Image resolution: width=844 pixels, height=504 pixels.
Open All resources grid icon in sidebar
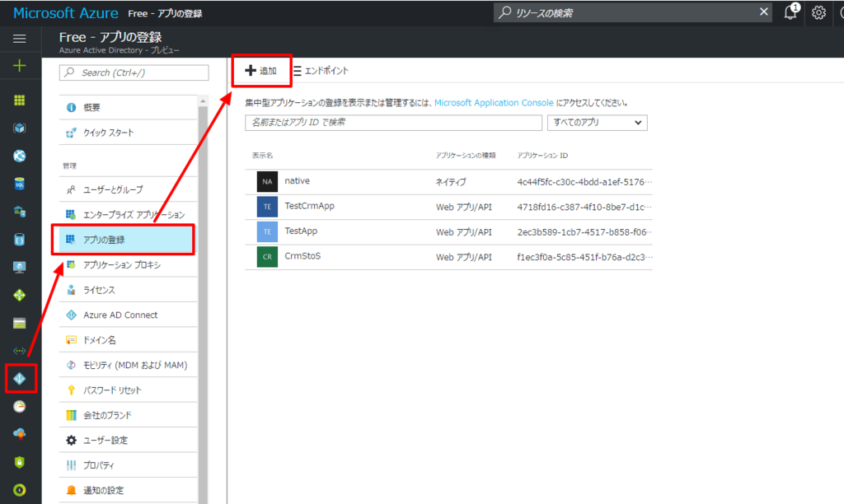[20, 100]
